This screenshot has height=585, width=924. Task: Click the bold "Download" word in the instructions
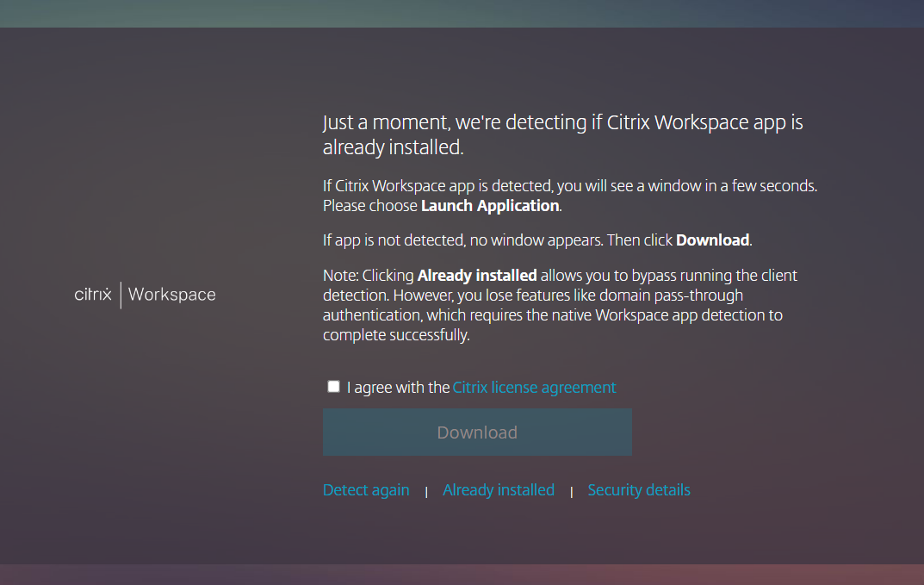(x=713, y=240)
